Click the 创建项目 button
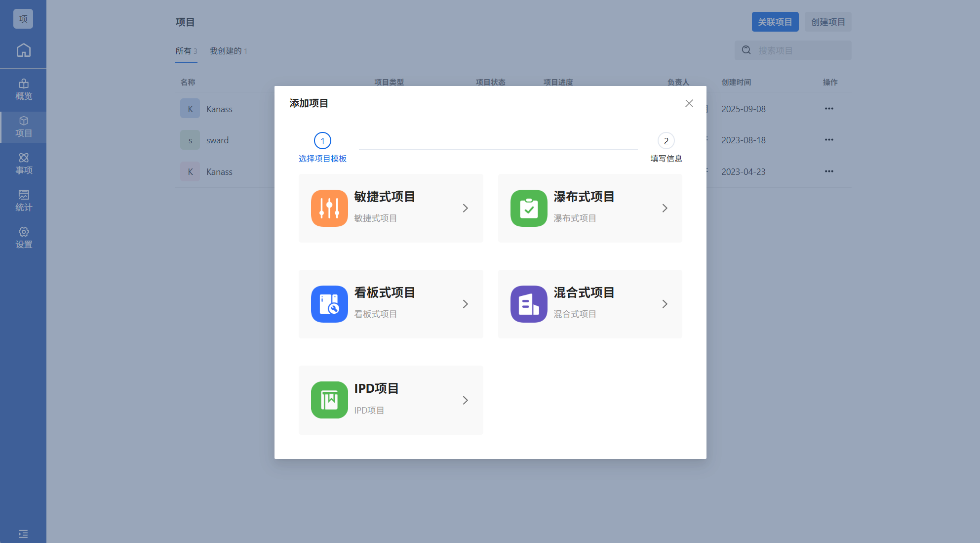This screenshot has height=543, width=980. point(828,22)
